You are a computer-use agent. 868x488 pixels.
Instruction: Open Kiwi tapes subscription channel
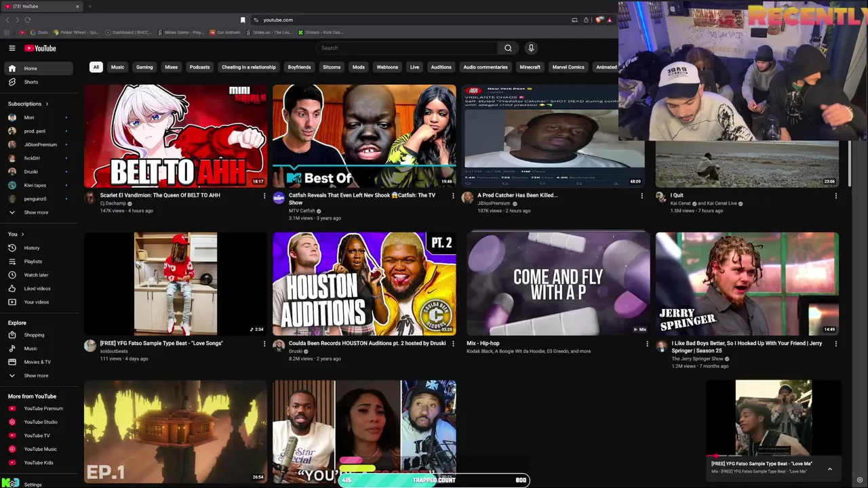click(x=38, y=185)
